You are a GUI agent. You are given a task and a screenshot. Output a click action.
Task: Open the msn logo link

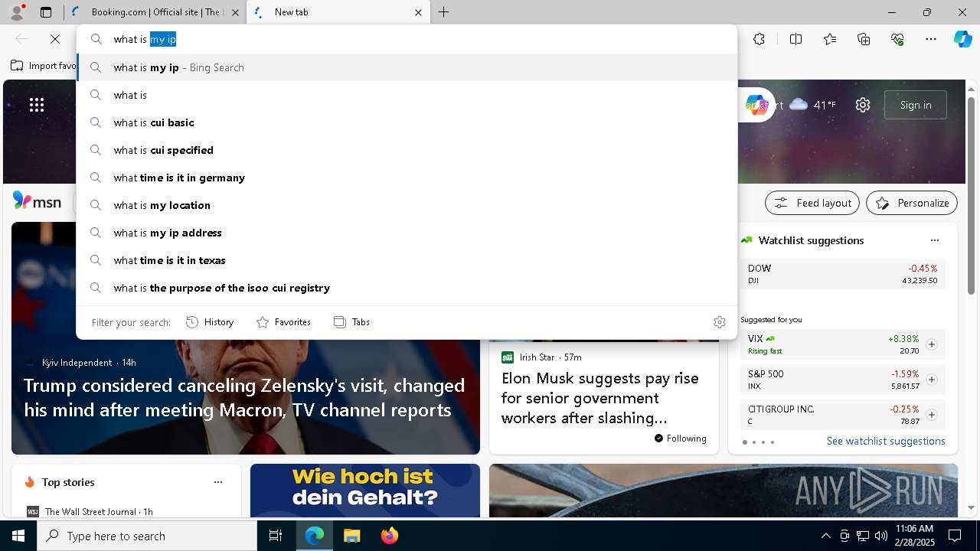click(x=37, y=201)
